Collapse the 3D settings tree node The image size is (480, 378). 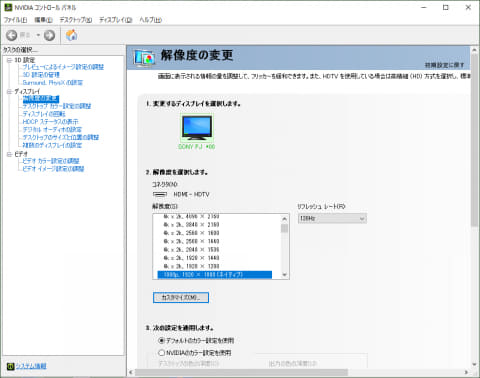[x=9, y=60]
